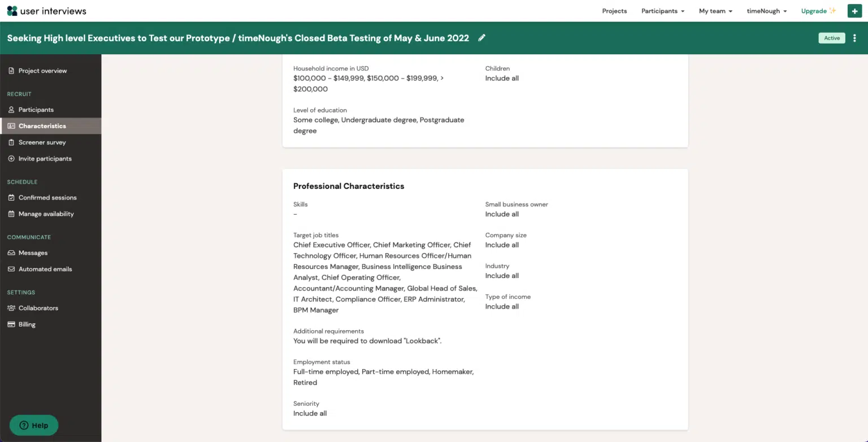Click the pencil icon to edit project title
This screenshot has width=868, height=442.
pos(481,38)
